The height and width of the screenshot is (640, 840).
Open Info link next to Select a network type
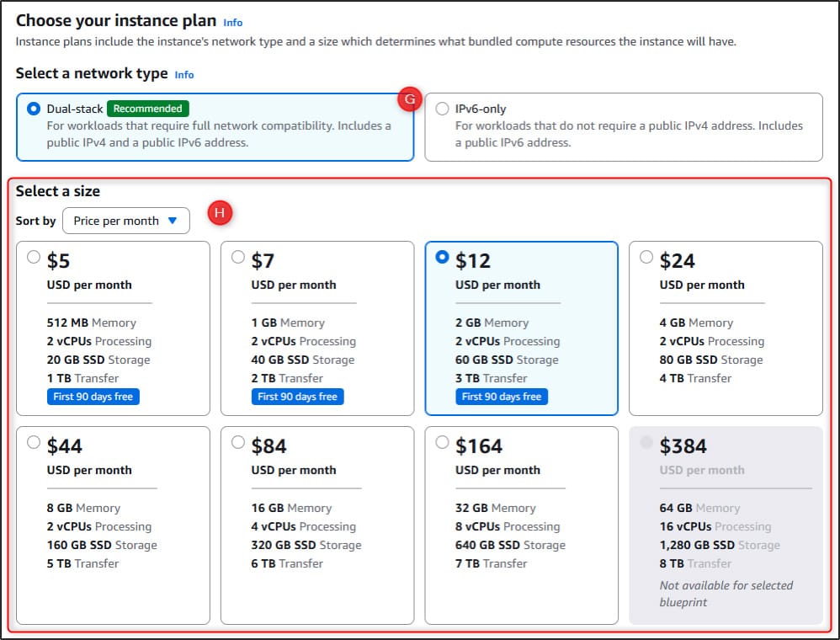pyautogui.click(x=184, y=75)
